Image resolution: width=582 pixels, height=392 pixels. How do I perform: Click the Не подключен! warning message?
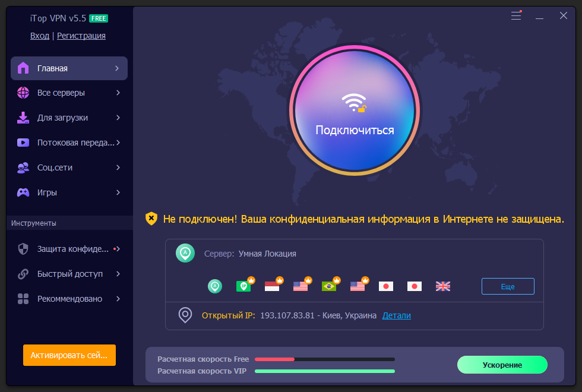tap(363, 219)
